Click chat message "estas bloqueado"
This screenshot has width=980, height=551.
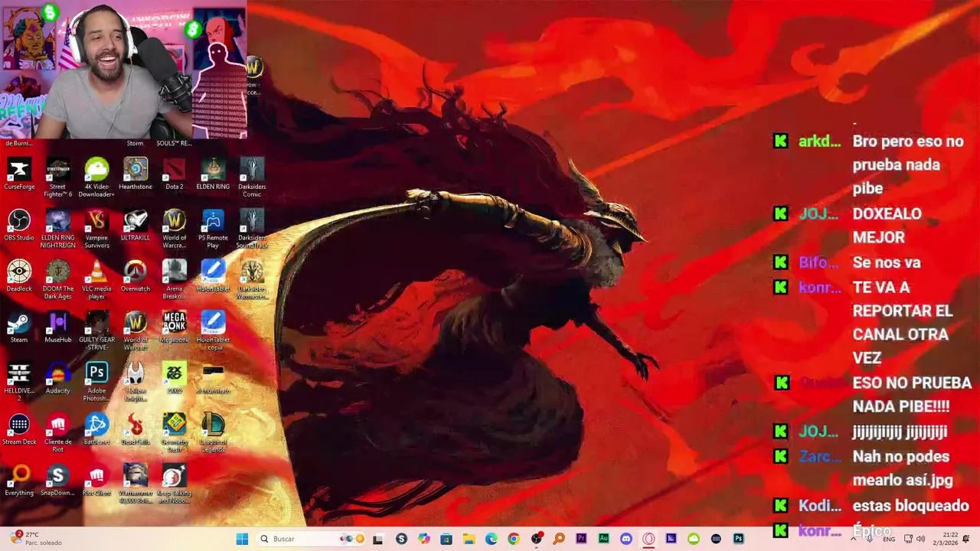[x=910, y=506]
